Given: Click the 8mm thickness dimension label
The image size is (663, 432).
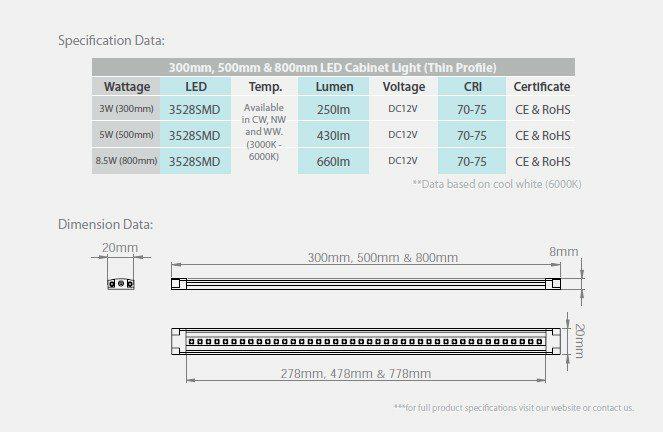Looking at the screenshot, I should 563,251.
